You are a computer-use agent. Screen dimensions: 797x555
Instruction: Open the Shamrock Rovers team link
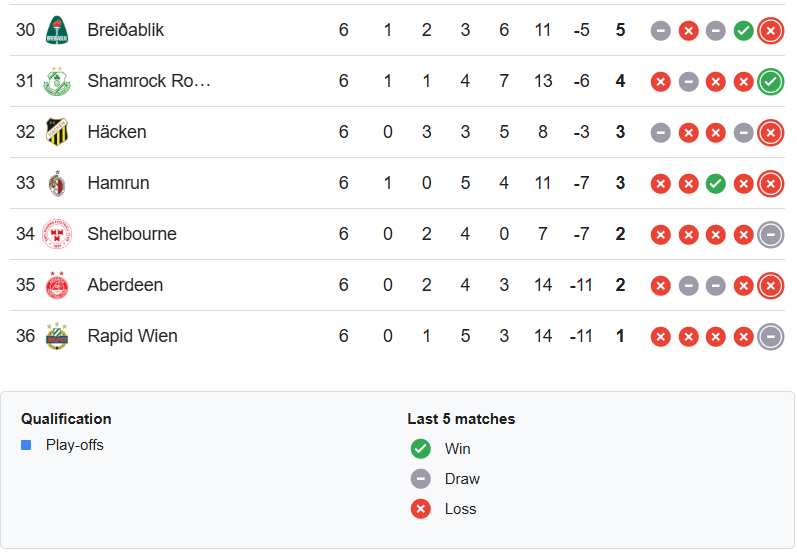(149, 81)
